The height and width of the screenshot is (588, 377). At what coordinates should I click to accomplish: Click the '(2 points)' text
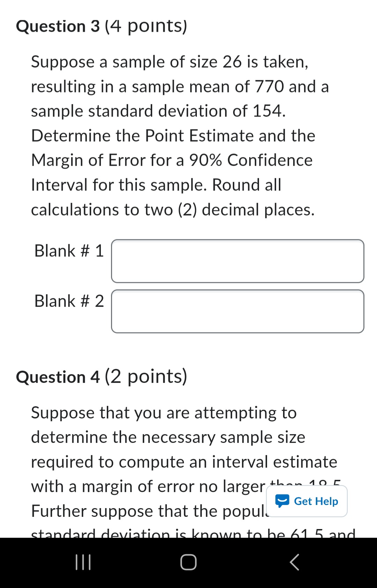pos(146,377)
